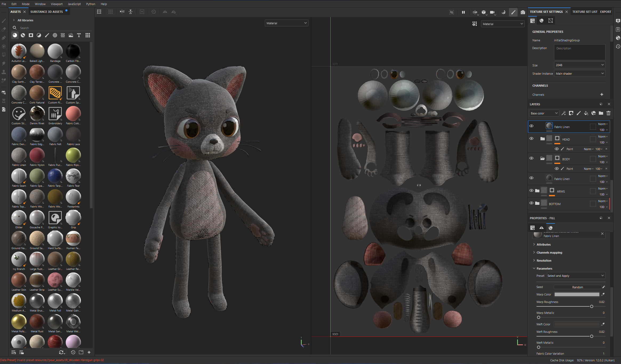Add a channel with plus button

click(602, 95)
